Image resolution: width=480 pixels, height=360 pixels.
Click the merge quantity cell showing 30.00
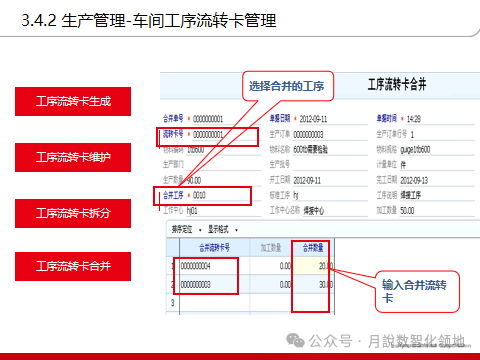coord(313,284)
